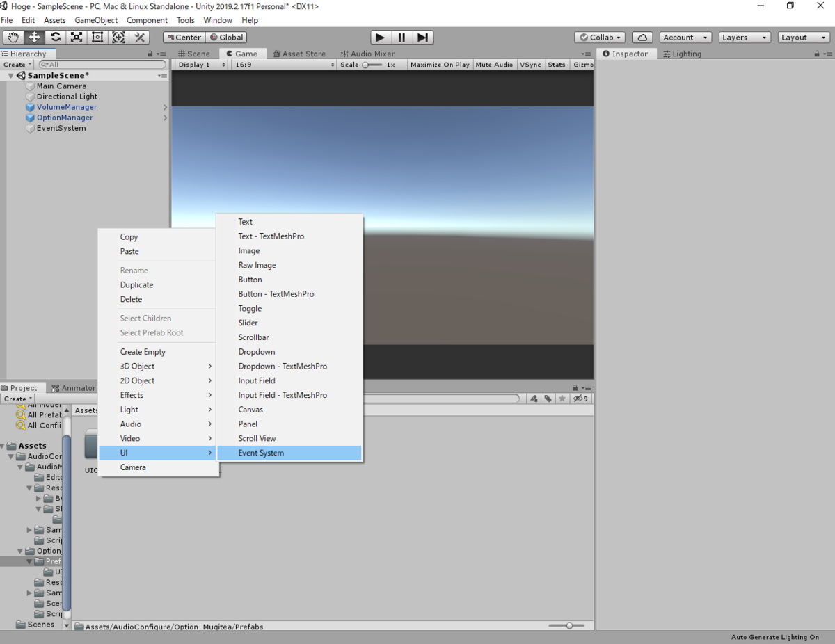This screenshot has height=644, width=835.
Task: Select the Hand tool in the toolbar
Action: (x=13, y=37)
